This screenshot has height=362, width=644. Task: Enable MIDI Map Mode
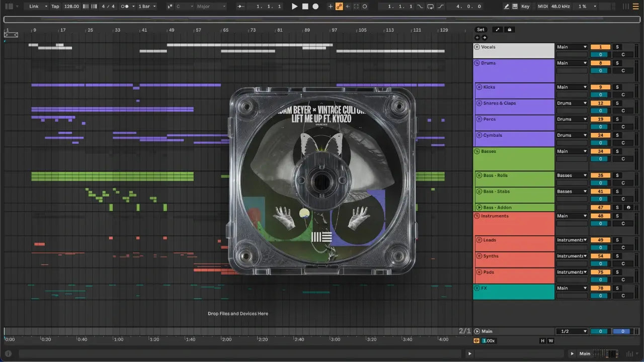tap(542, 7)
